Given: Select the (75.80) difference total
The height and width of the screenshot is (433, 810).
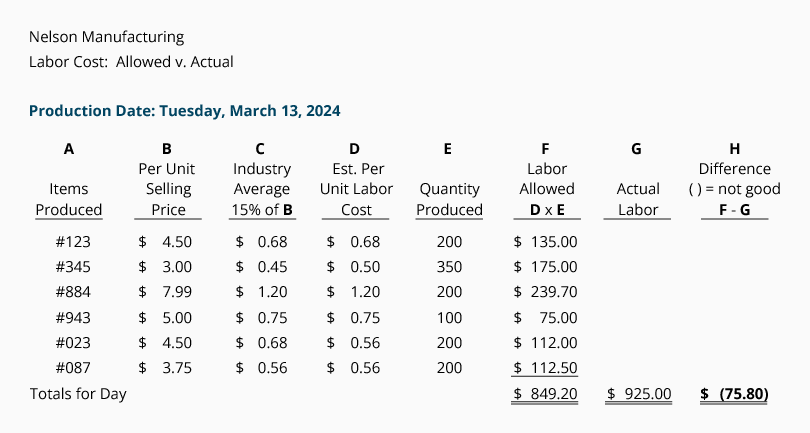Looking at the screenshot, I should coord(735,394).
